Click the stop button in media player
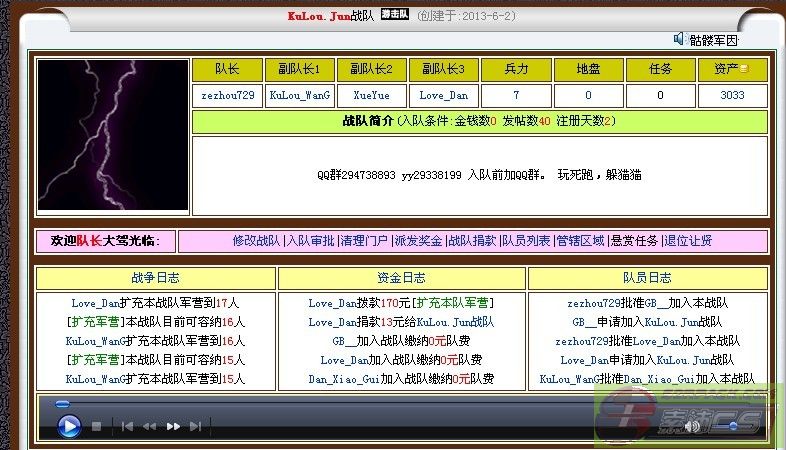Viewport: 786px width, 450px height. tap(97, 426)
